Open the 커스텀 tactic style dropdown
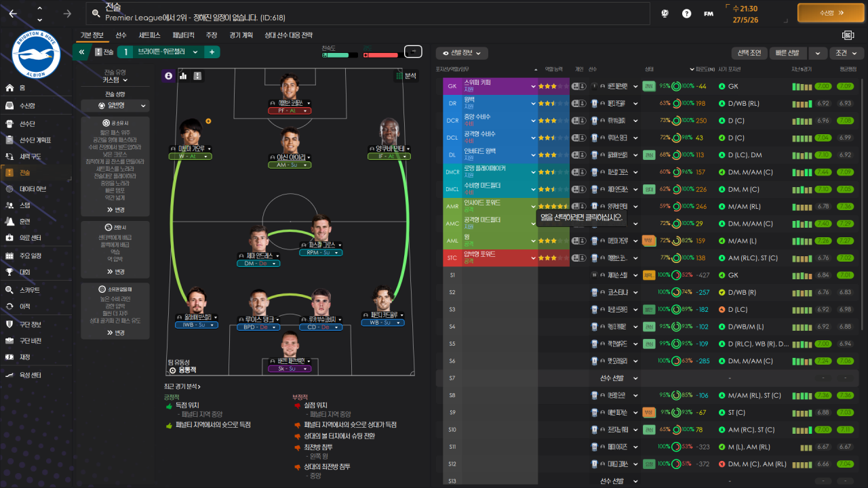 click(115, 80)
